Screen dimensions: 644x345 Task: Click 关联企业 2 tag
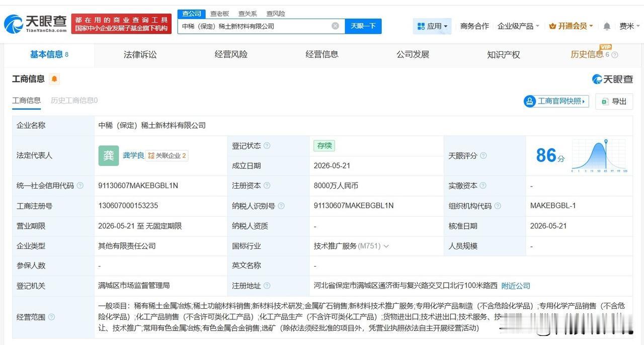pos(167,156)
